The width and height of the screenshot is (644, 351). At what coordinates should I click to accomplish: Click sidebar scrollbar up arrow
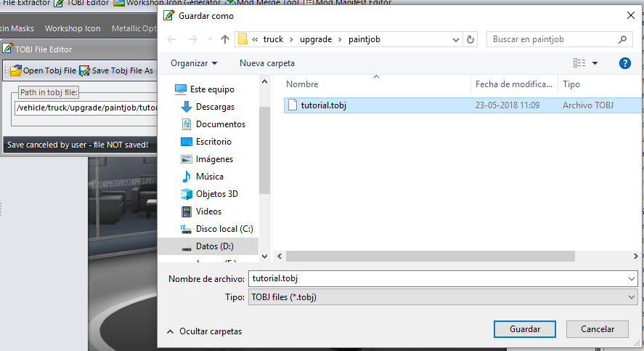click(264, 81)
